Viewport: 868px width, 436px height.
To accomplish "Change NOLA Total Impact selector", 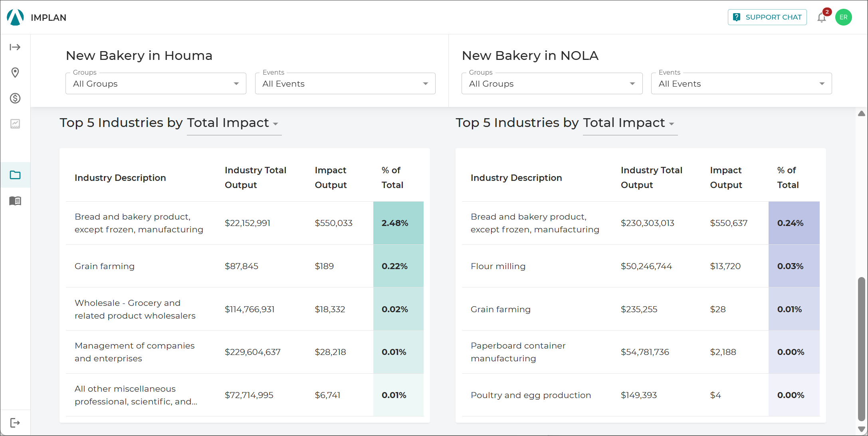I will [630, 123].
